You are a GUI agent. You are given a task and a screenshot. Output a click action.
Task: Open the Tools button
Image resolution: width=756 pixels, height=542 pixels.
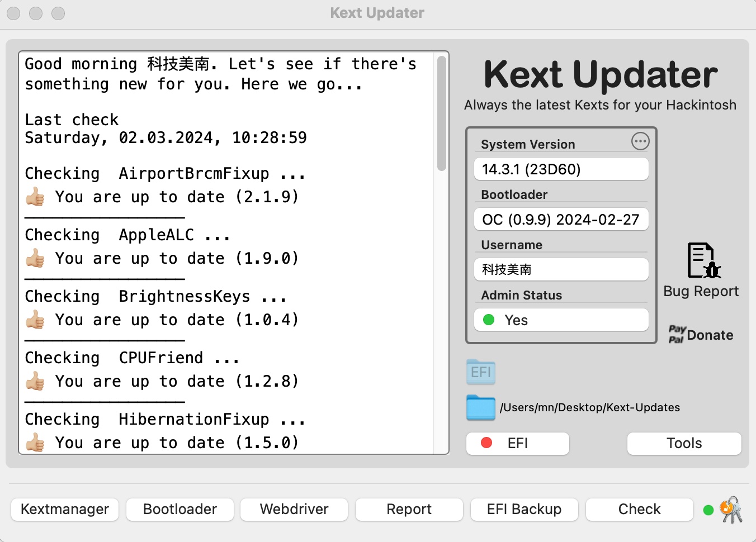(x=684, y=444)
